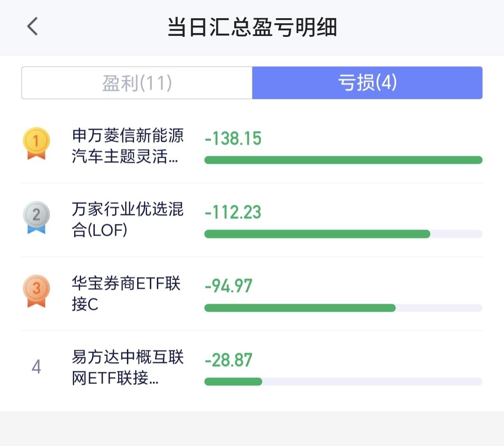504x446 pixels.
Task: Select the 亏损(4) tab
Action: (x=367, y=83)
